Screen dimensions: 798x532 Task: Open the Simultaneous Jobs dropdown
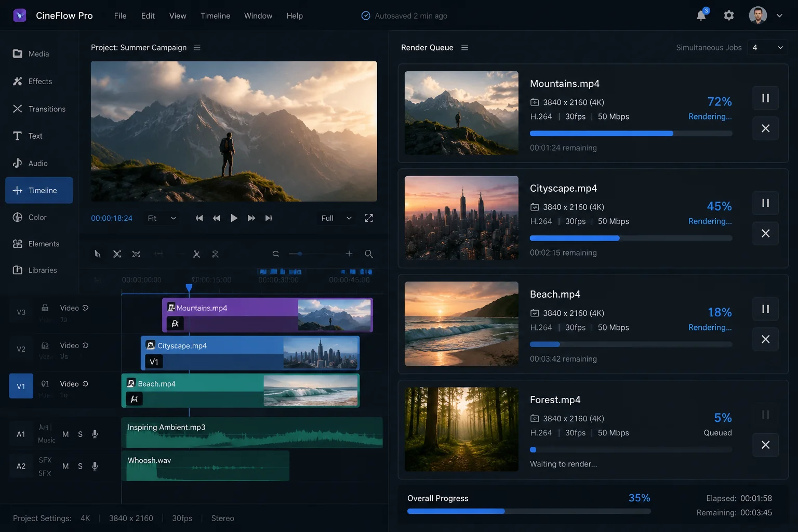pyautogui.click(x=767, y=48)
